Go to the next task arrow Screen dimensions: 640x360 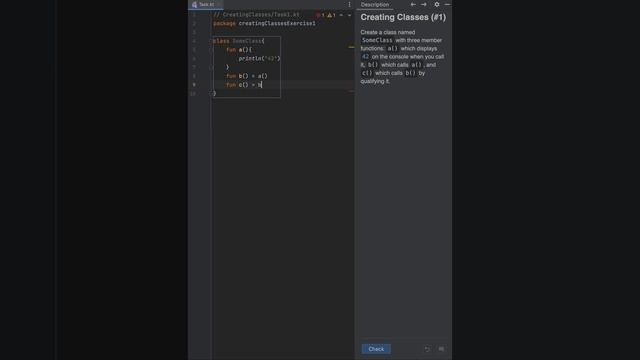pyautogui.click(x=424, y=4)
